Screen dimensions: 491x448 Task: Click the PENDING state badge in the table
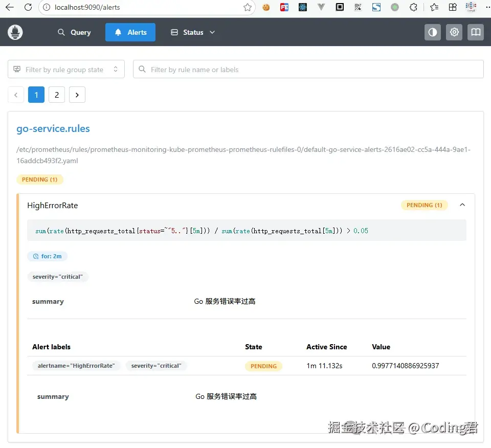click(x=264, y=366)
